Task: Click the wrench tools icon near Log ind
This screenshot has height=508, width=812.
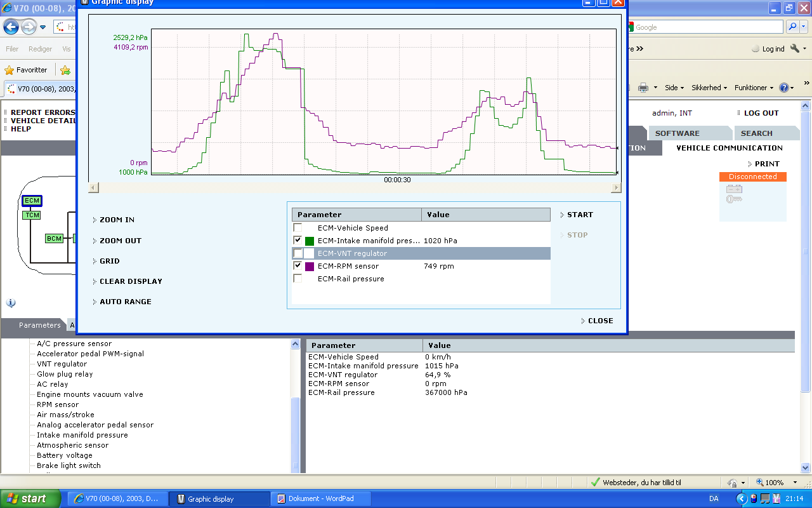Action: click(795, 49)
